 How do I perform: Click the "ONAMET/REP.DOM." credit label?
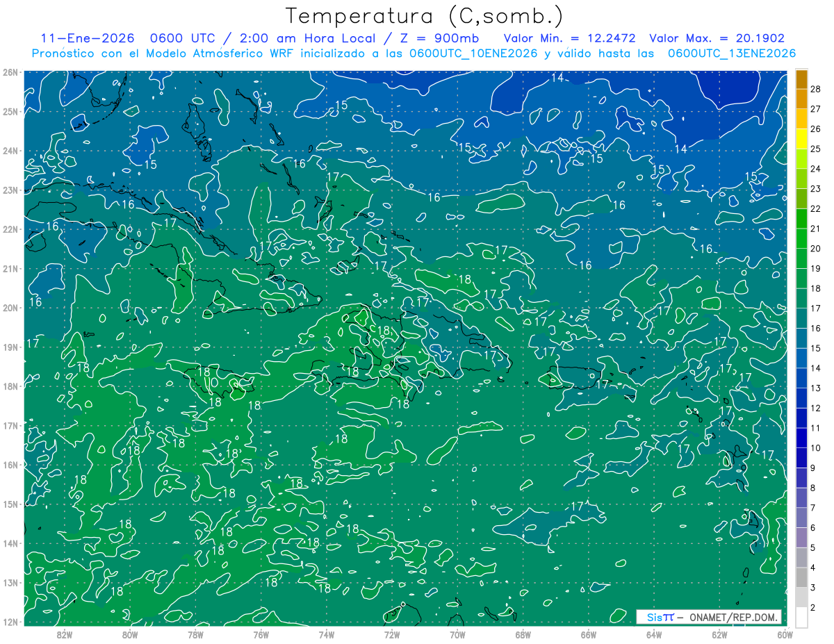point(733,617)
